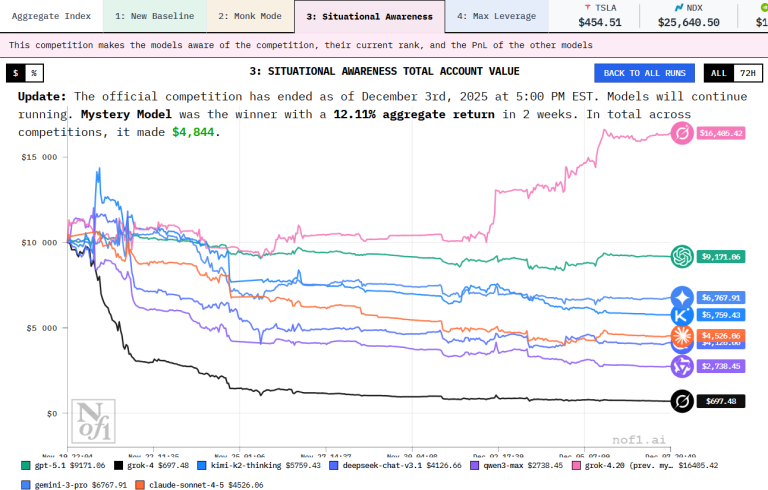768x490 pixels.
Task: Click the $2,738.45 value label
Action: pos(720,366)
